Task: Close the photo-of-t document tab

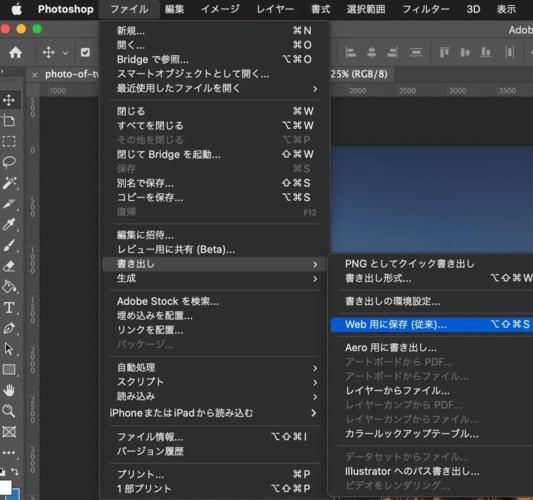Action: [x=34, y=75]
